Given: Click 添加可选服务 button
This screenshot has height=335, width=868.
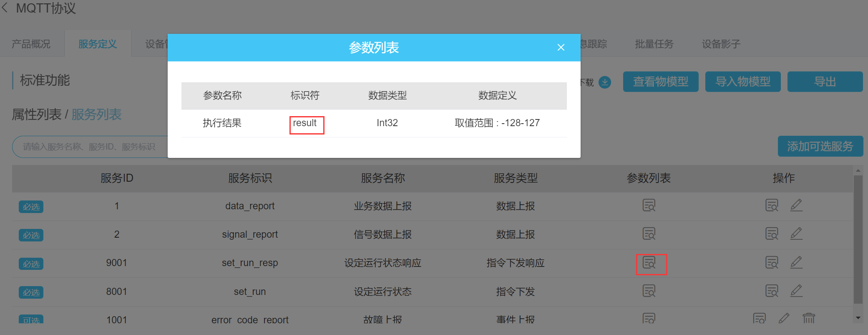Looking at the screenshot, I should click(820, 146).
